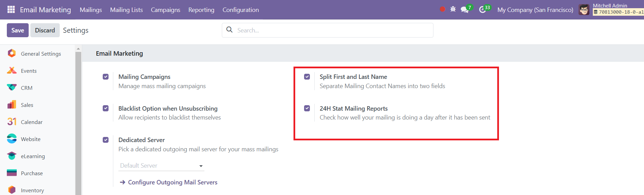This screenshot has height=195, width=644.
Task: Open the Campaigns menu
Action: [166, 10]
